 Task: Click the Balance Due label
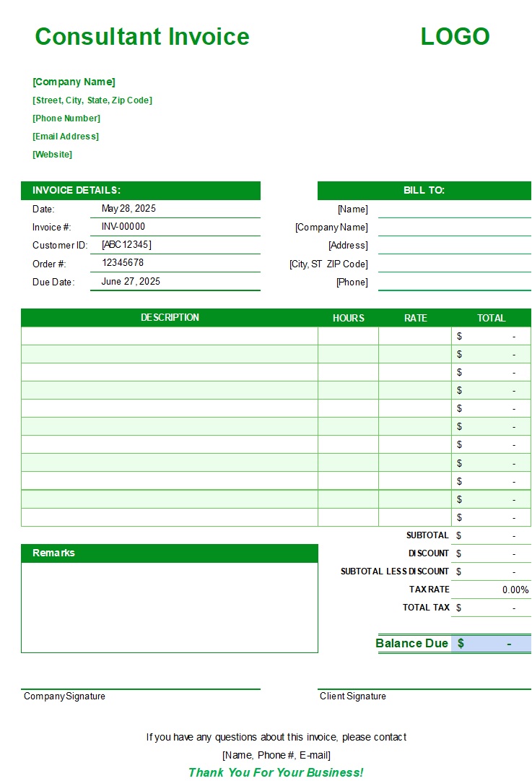point(411,643)
